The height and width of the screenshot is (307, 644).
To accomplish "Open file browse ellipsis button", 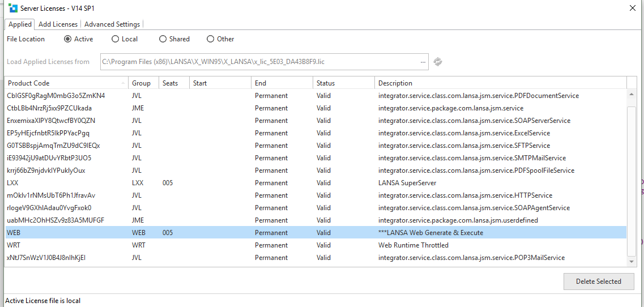I will pyautogui.click(x=423, y=62).
